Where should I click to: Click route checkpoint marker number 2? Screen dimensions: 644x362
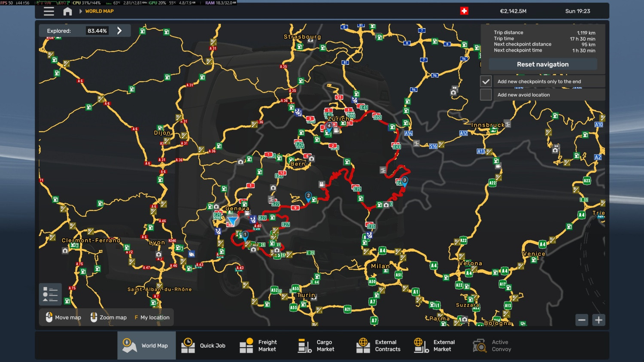(x=308, y=196)
